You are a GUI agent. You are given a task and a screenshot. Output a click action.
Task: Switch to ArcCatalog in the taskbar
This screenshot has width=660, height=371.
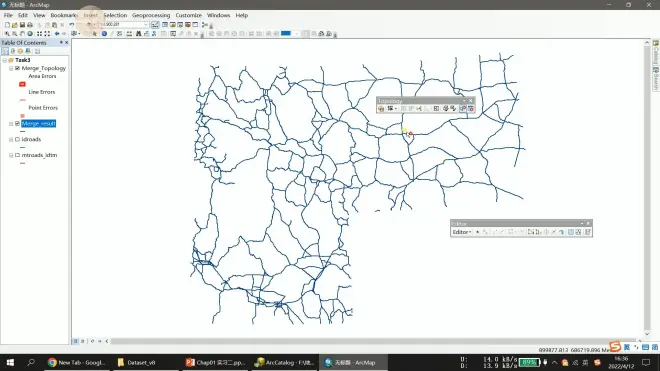point(285,362)
